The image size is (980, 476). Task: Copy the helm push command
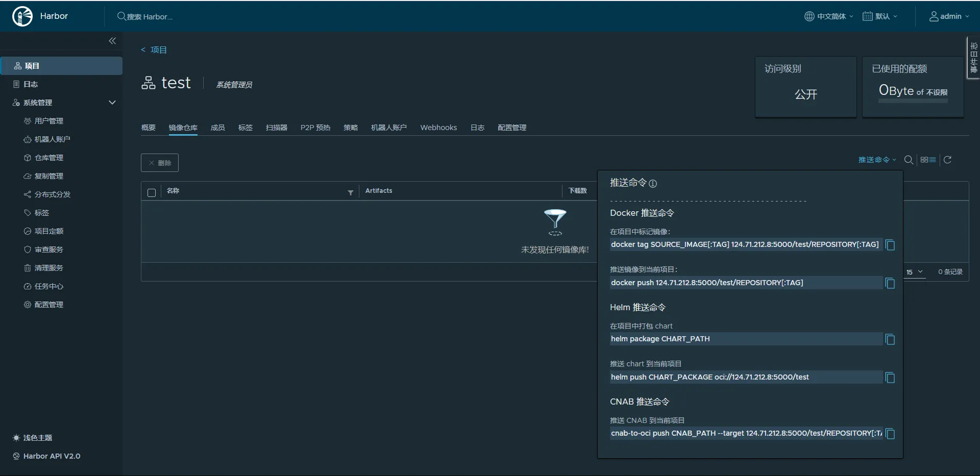(x=890, y=378)
